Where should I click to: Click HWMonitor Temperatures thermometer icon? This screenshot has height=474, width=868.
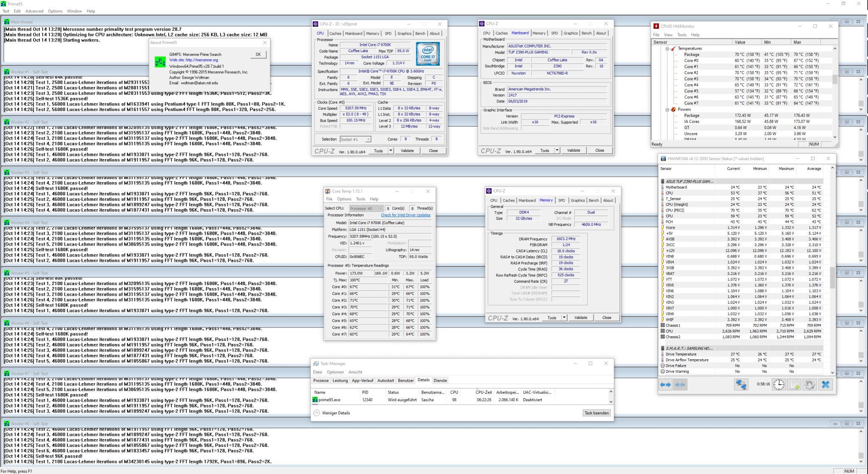[x=673, y=48]
